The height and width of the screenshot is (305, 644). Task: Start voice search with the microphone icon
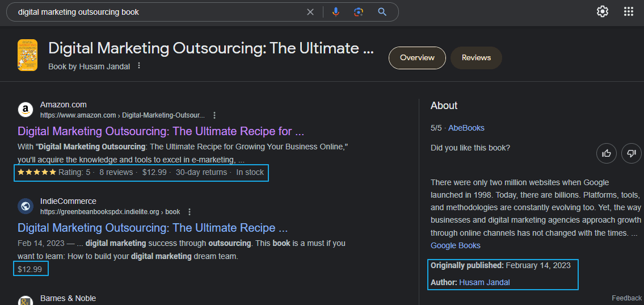336,12
